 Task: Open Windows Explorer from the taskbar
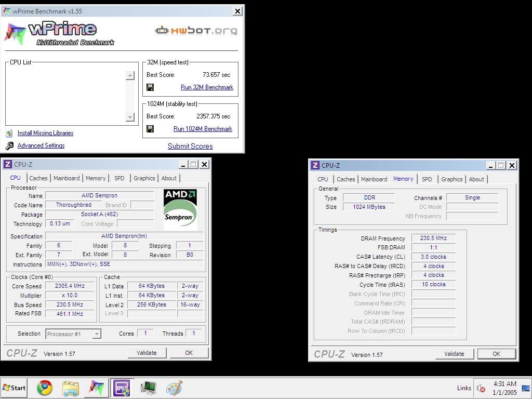coord(71,388)
